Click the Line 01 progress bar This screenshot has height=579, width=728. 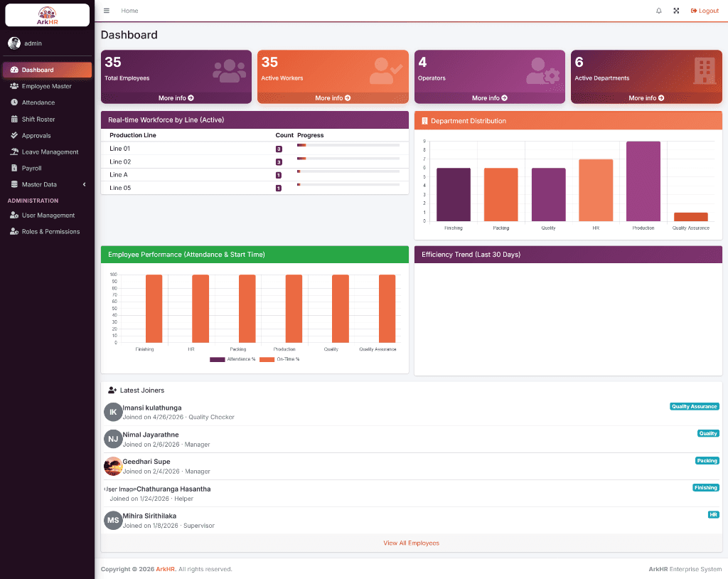pos(348,145)
